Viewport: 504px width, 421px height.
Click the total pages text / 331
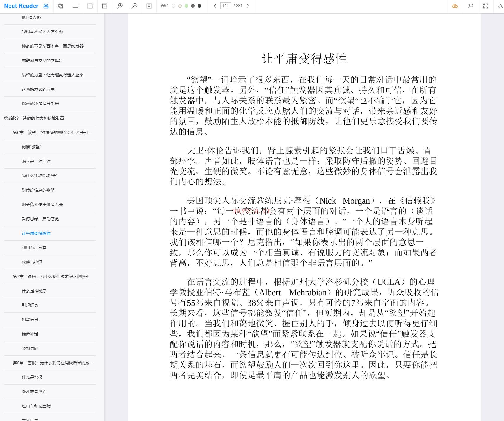(238, 6)
